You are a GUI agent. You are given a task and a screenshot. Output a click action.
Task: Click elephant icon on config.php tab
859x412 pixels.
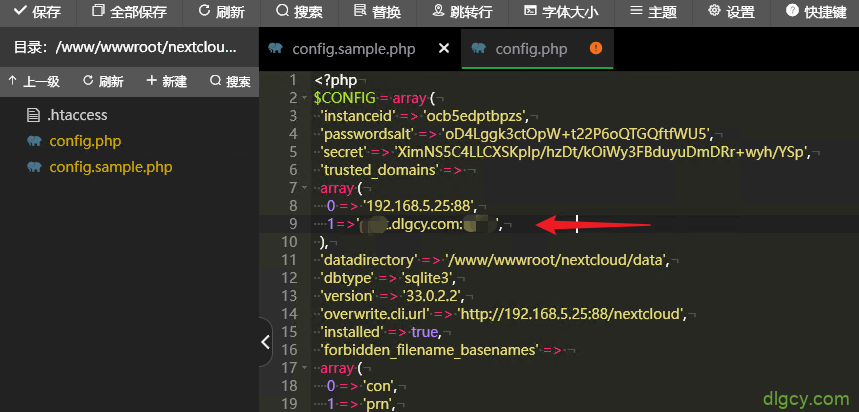478,48
